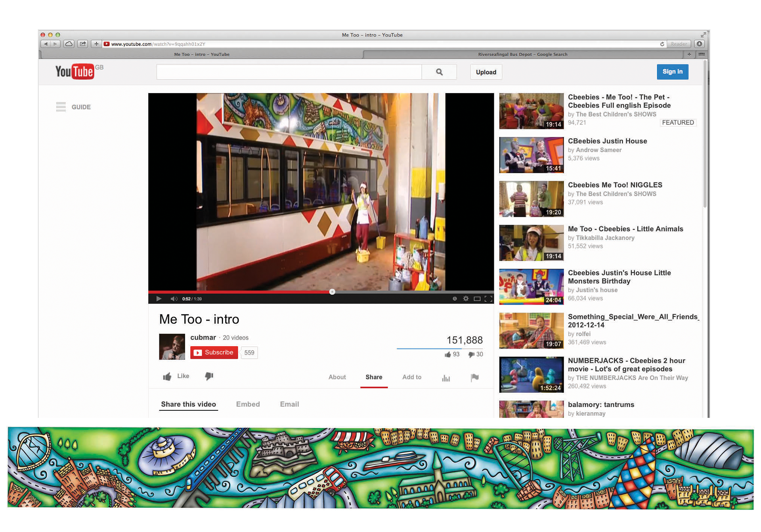Open Androw Sameer channel link
Viewport: 761px width, 532px height.
598,150
